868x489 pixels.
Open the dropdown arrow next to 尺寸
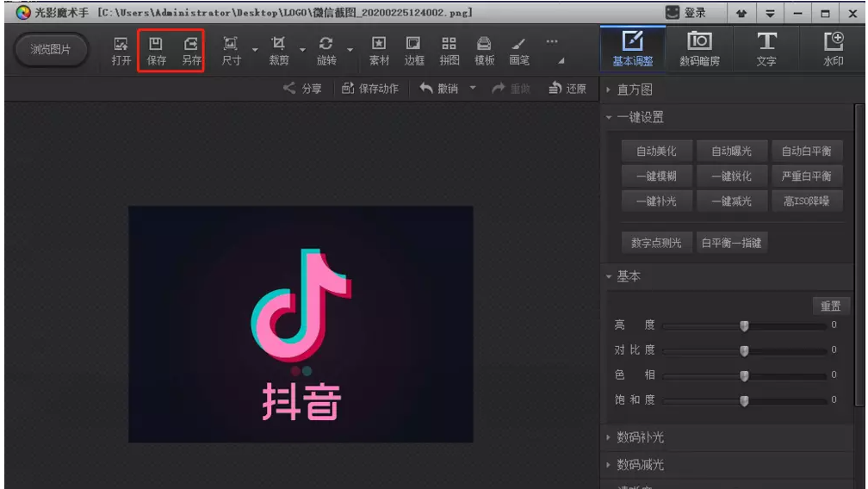[254, 50]
